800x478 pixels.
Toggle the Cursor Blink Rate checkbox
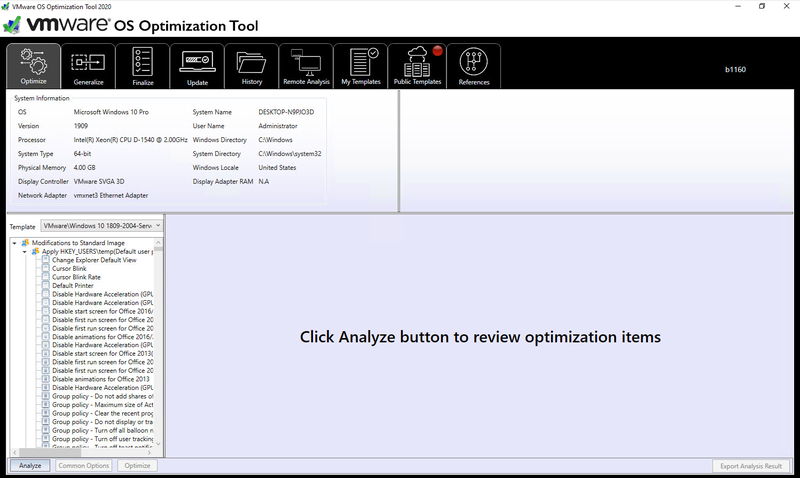(x=45, y=277)
